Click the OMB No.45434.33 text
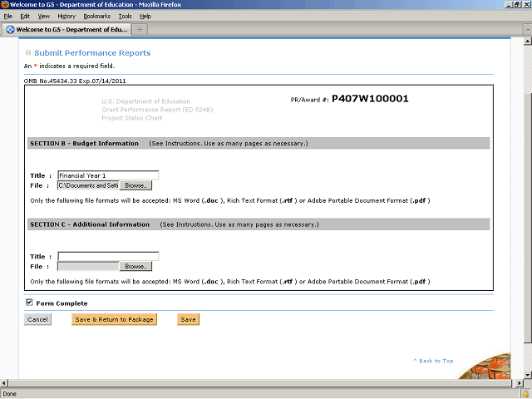 click(51, 81)
